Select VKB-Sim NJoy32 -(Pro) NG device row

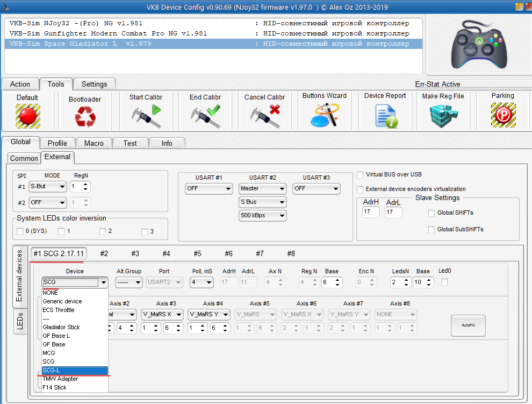214,24
